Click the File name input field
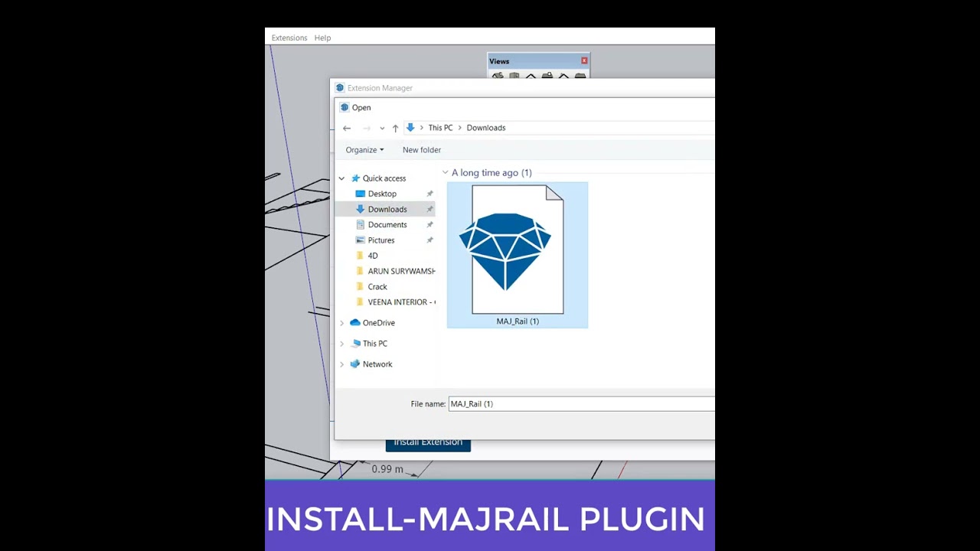Image resolution: width=980 pixels, height=551 pixels. (x=581, y=404)
